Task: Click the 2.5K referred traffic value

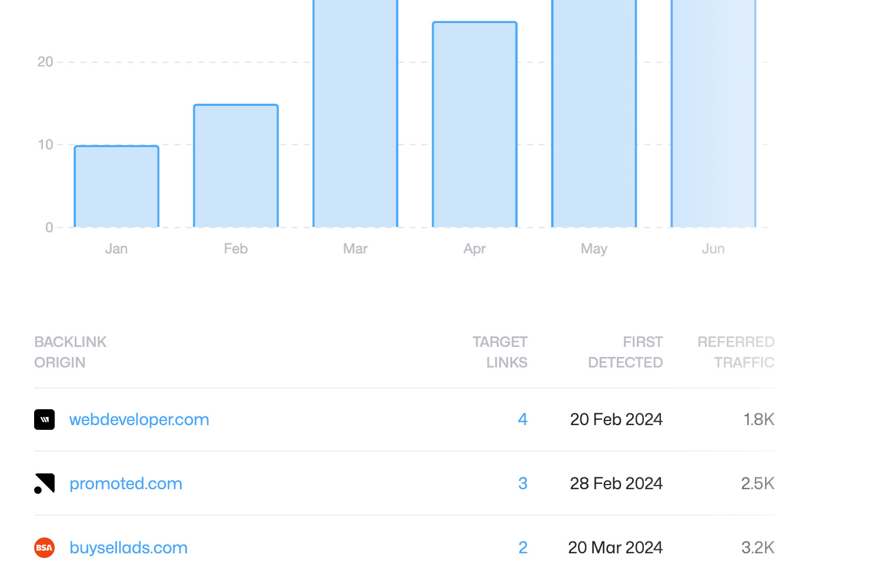Action: point(757,483)
